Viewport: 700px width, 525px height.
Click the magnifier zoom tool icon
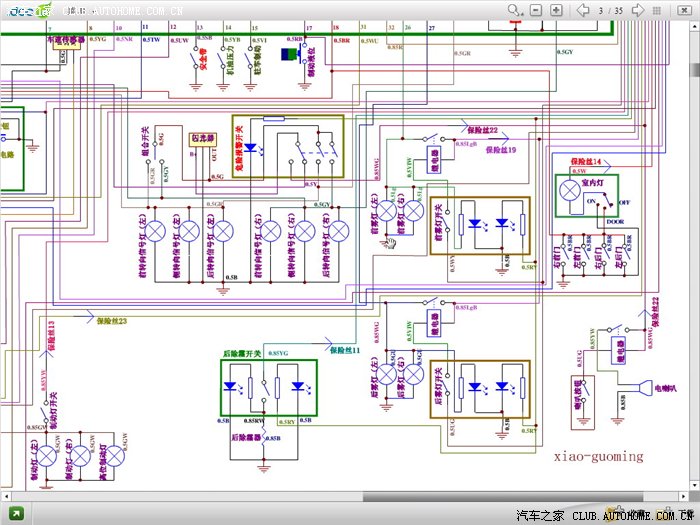click(514, 10)
